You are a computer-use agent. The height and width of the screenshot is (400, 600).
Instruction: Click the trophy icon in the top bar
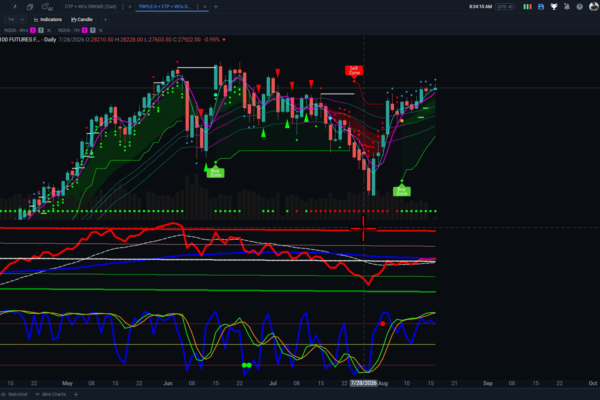[554, 7]
